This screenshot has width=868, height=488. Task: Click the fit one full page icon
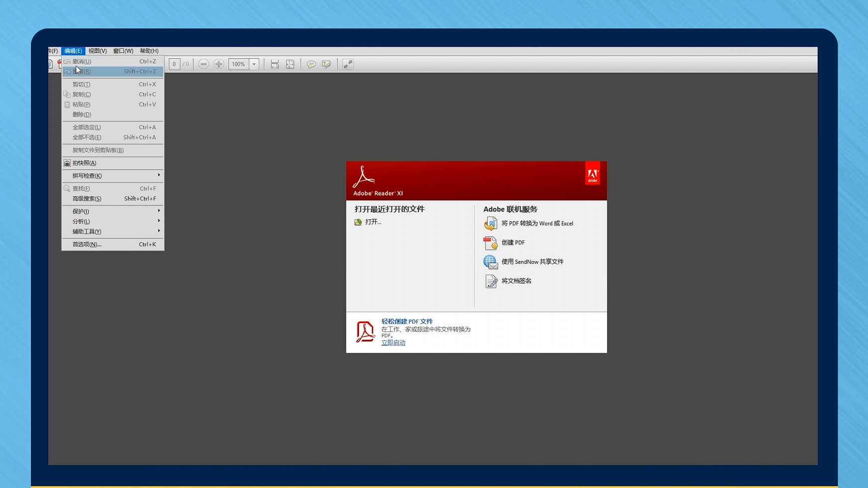290,64
